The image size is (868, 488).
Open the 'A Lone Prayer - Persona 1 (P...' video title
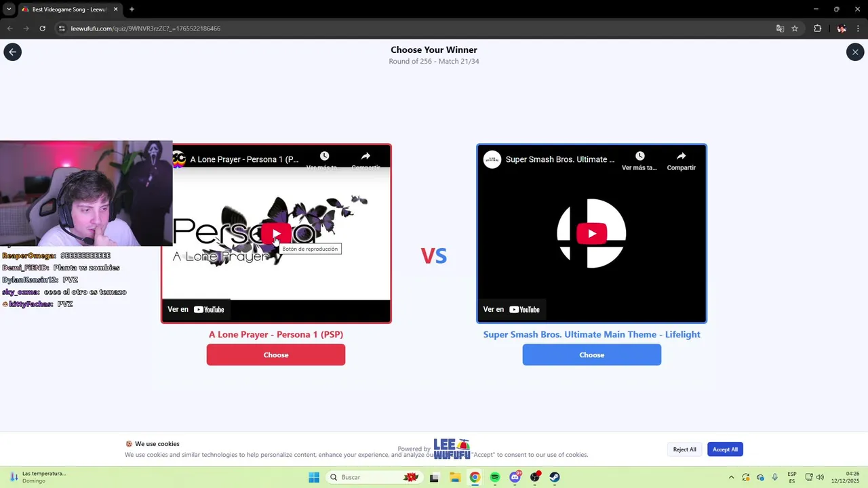[244, 159]
